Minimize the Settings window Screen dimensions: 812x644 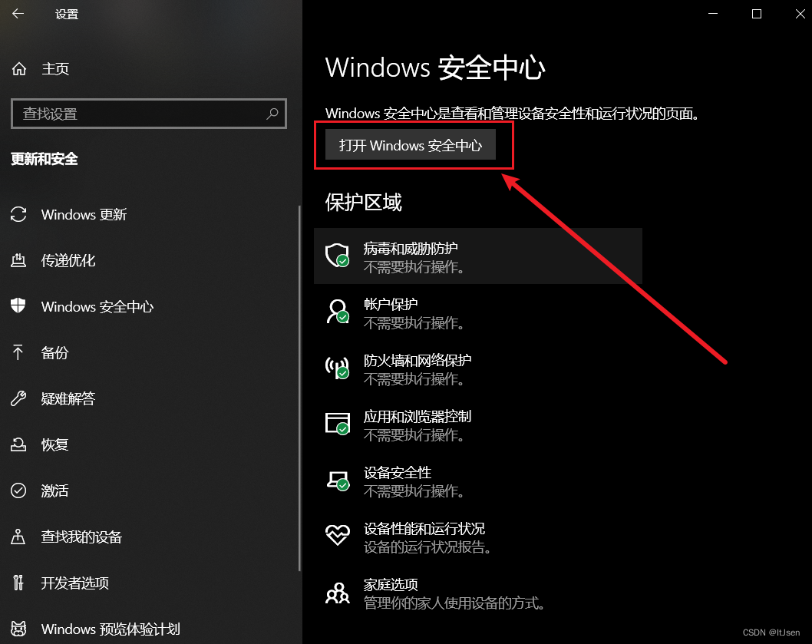713,14
